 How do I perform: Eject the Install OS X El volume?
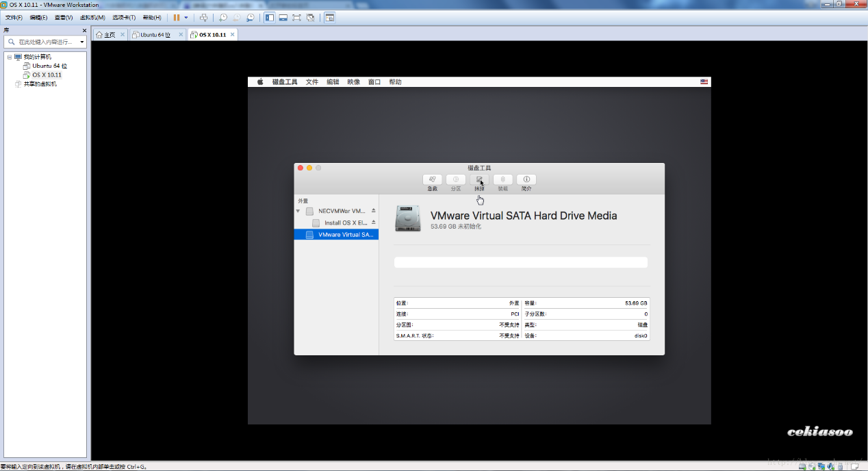click(x=373, y=222)
